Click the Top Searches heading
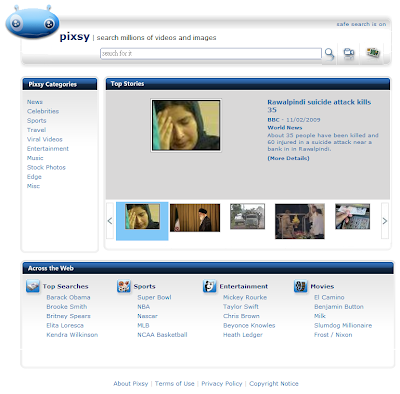Viewport: 400px width, 394px height. [65, 286]
